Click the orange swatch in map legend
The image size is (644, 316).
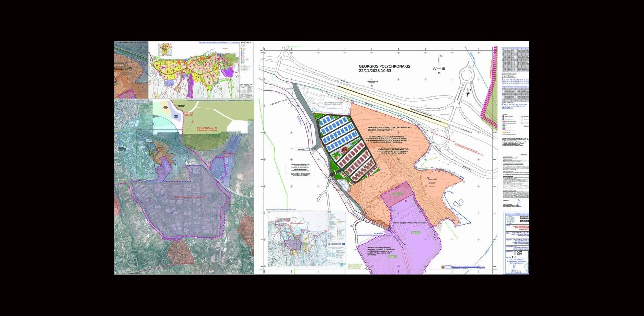coord(522,123)
